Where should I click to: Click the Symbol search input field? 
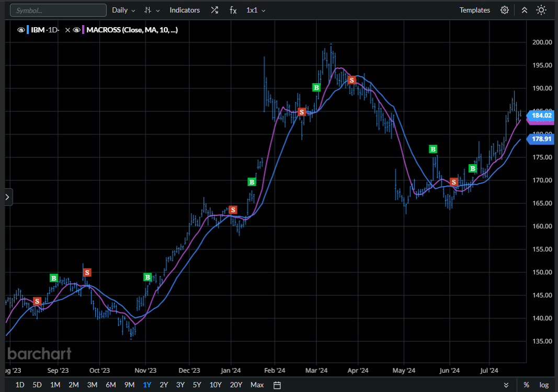tap(58, 10)
